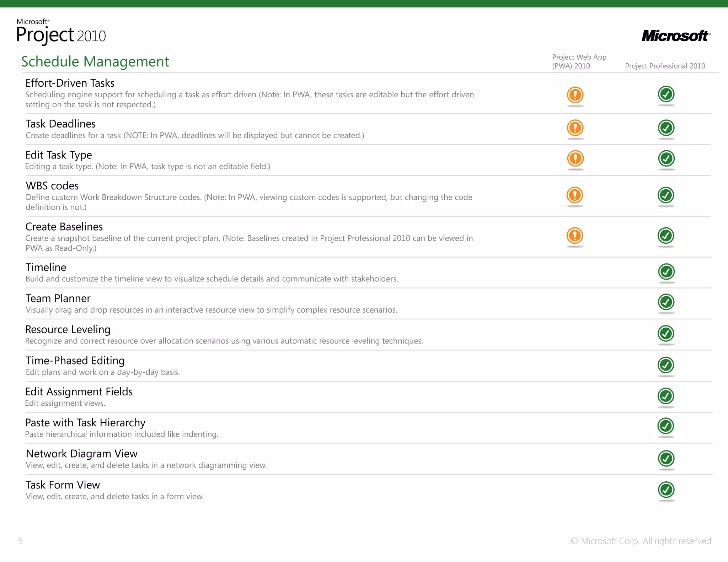Click the Network Diagram View description text
This screenshot has width=728, height=562.
click(x=146, y=465)
